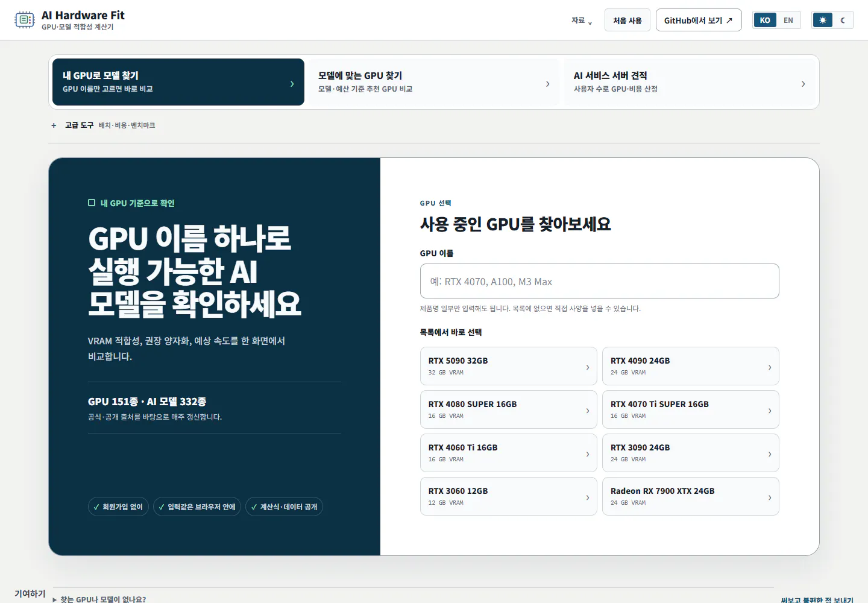Choose RTX 4090 24GB card

pos(690,366)
